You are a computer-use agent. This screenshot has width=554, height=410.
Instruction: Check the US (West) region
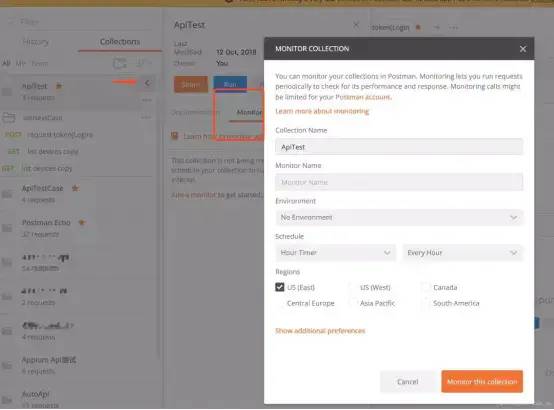[353, 287]
